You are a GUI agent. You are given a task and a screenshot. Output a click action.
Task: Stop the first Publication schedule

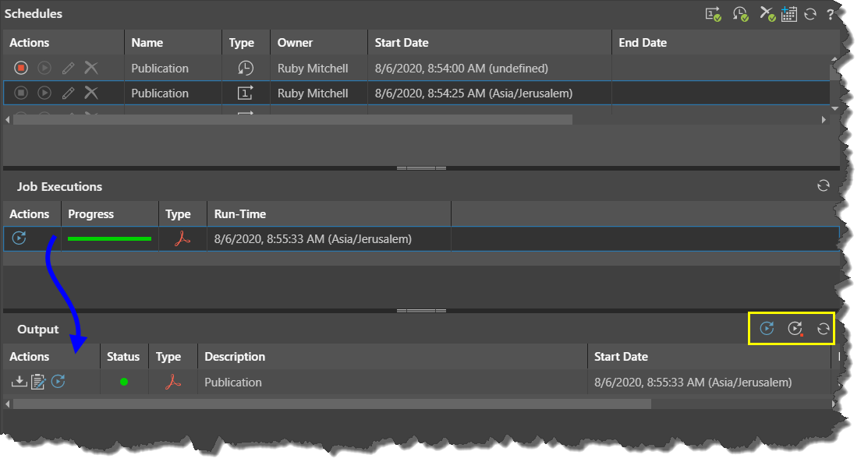click(21, 69)
